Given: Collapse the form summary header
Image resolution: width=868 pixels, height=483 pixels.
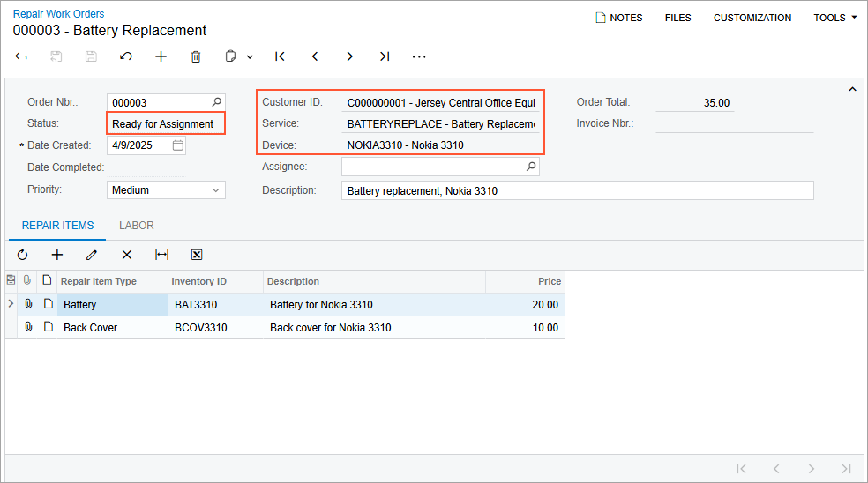Looking at the screenshot, I should pyautogui.click(x=852, y=89).
